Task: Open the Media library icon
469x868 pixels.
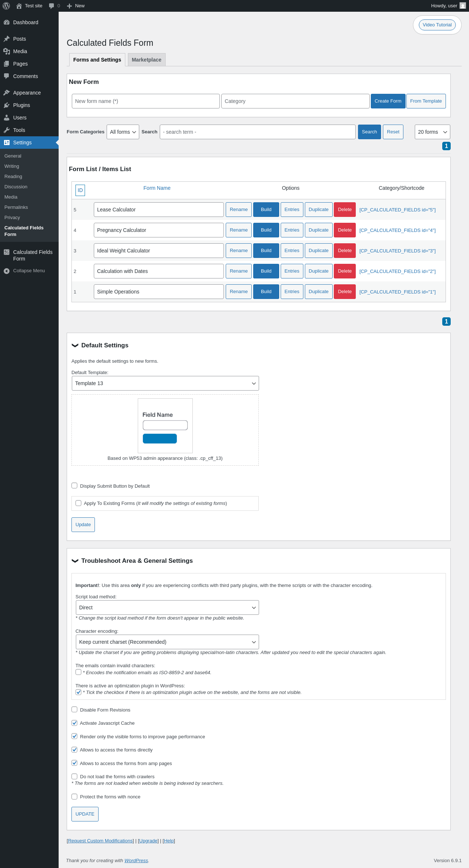Action: click(7, 51)
